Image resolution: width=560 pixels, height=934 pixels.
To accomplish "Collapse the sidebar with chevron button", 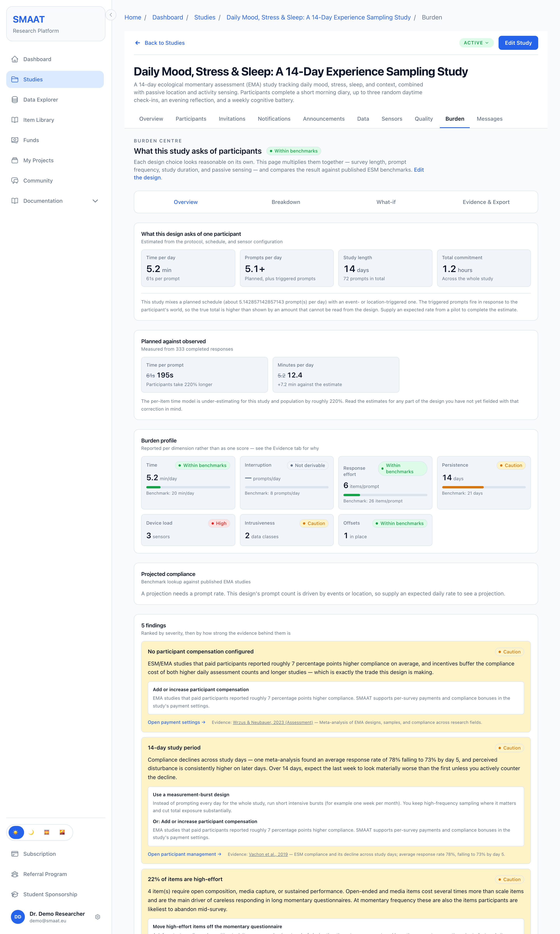I will 111,15.
